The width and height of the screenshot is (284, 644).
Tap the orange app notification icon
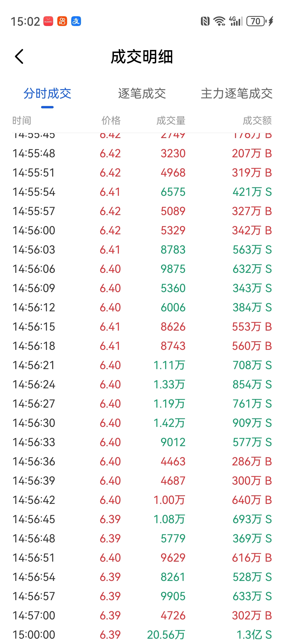(62, 21)
